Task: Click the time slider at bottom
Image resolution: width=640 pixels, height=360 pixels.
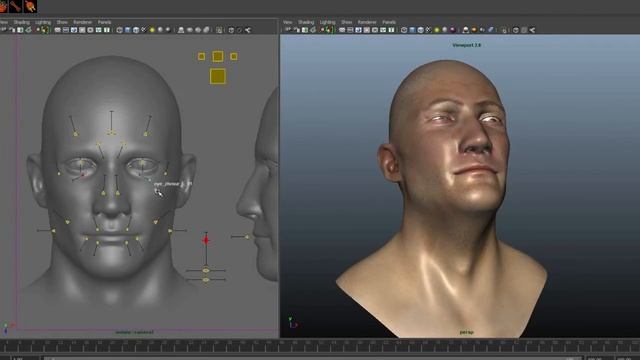Action: (320, 346)
